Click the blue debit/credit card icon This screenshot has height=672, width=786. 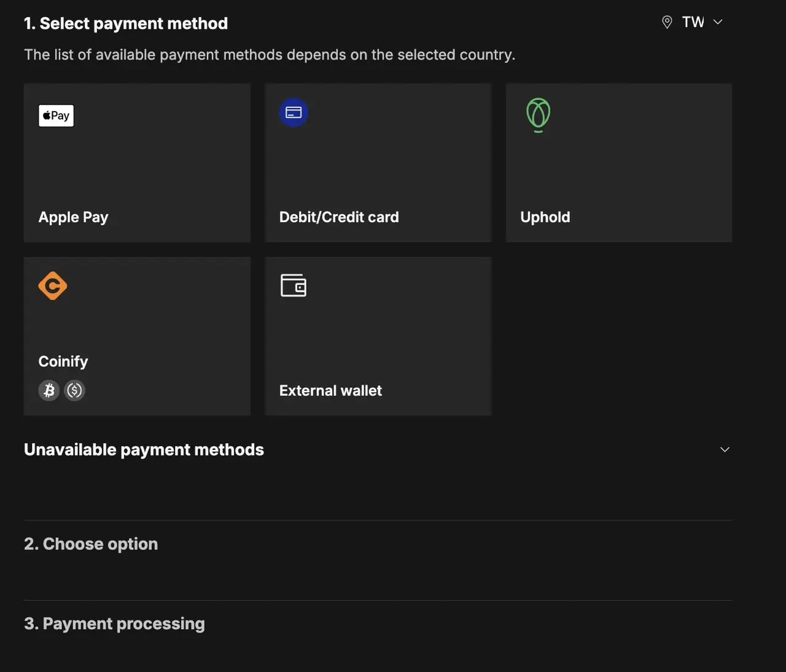(294, 112)
